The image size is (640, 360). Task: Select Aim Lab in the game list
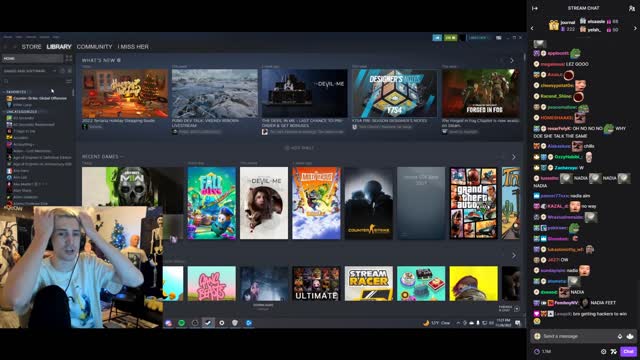(x=17, y=178)
